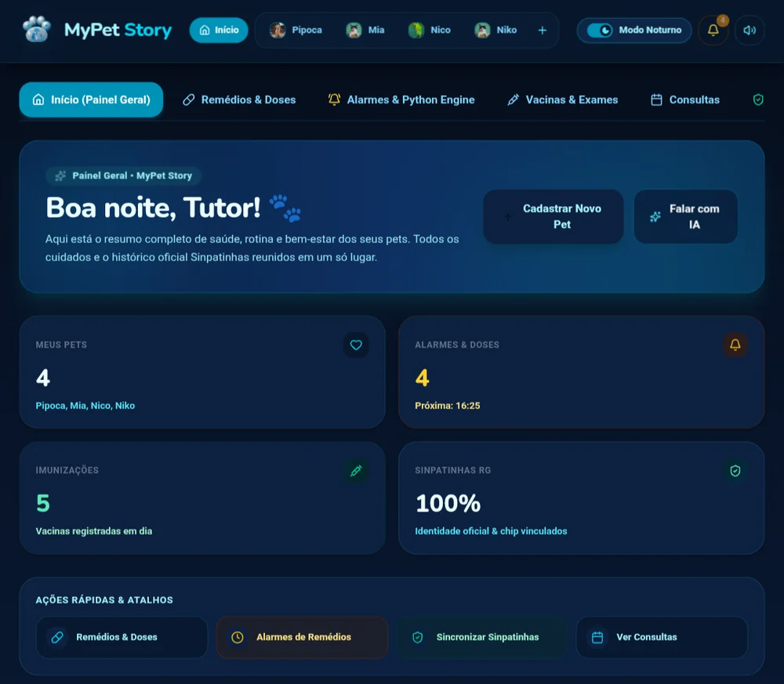Image resolution: width=784 pixels, height=684 pixels.
Task: Open the Remédios & Doses quick action
Action: click(x=122, y=637)
